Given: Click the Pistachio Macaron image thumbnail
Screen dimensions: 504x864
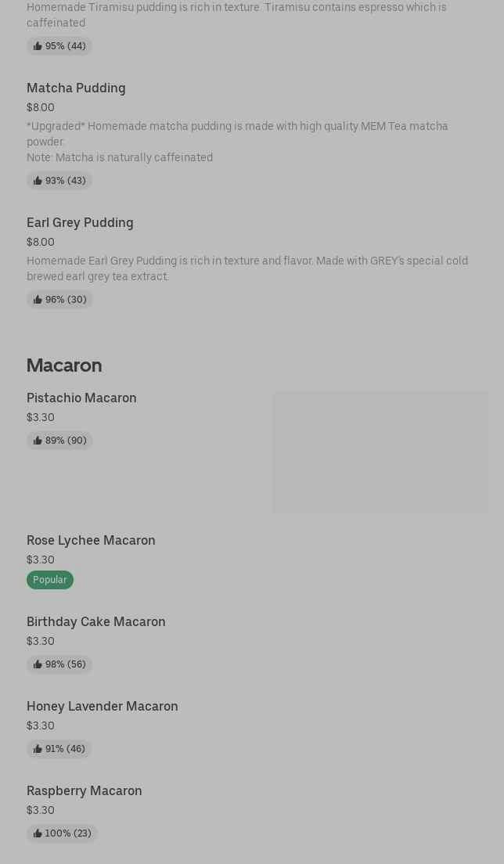Looking at the screenshot, I should (380, 452).
